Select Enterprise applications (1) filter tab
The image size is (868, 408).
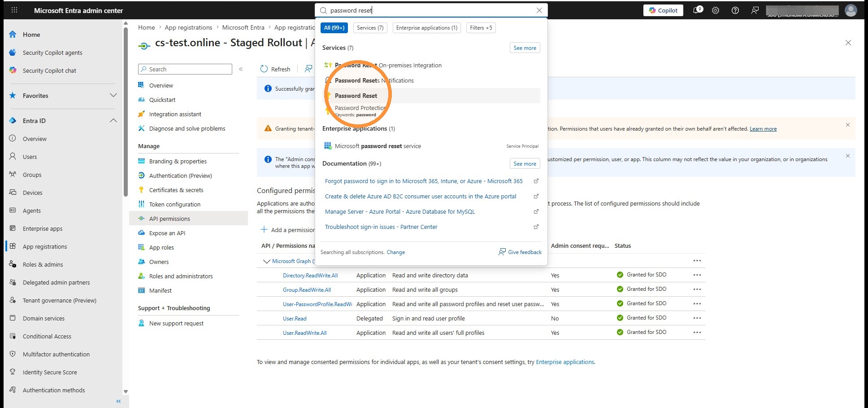click(x=427, y=28)
